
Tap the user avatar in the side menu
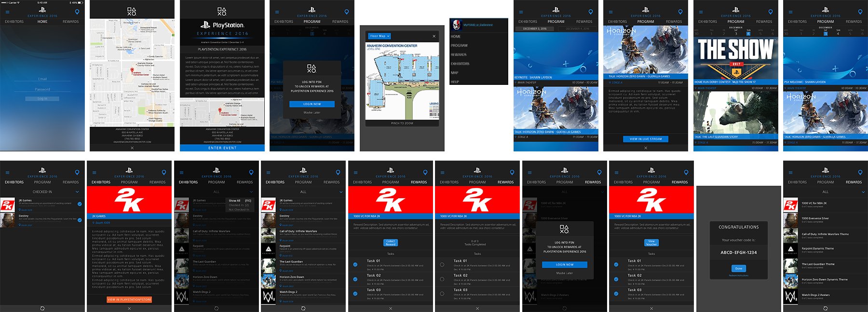pos(456,25)
